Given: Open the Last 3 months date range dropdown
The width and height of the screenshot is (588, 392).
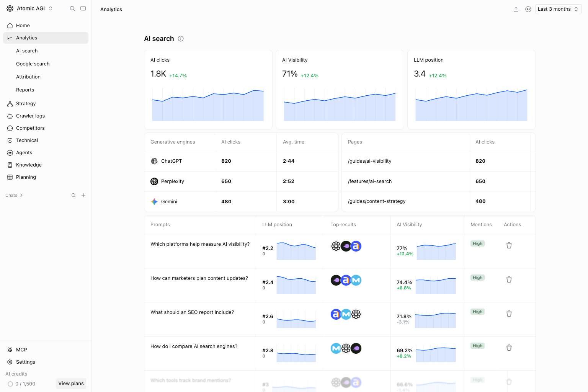Looking at the screenshot, I should 558,9.
